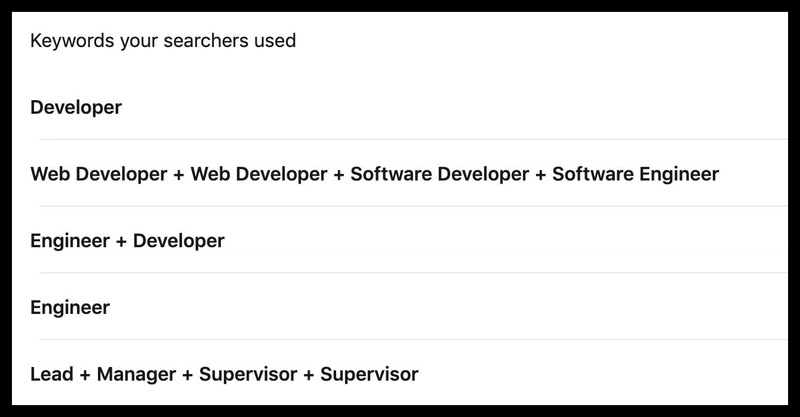Click the first "Supervisor" keyword
This screenshot has width=800, height=417.
point(248,374)
